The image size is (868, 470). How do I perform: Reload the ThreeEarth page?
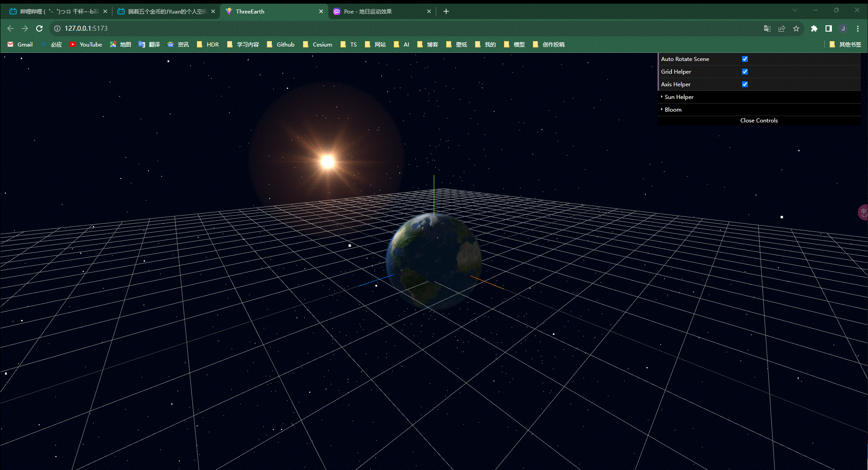coord(39,28)
